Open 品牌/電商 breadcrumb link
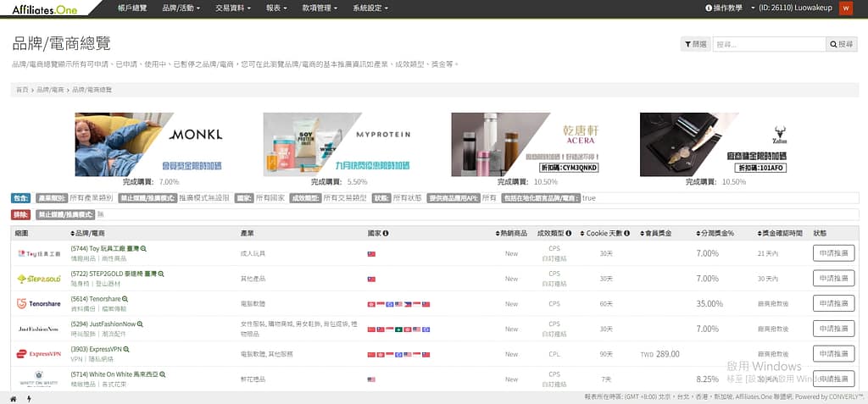 coord(50,90)
